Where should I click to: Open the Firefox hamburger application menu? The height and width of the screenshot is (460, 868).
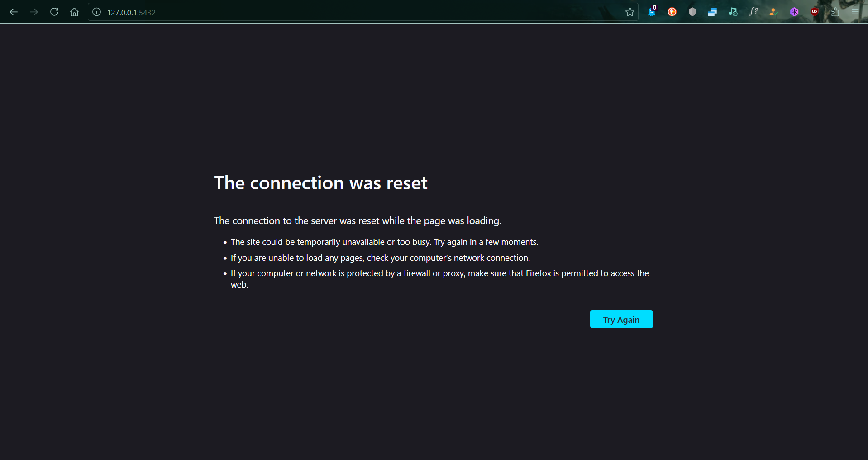855,12
